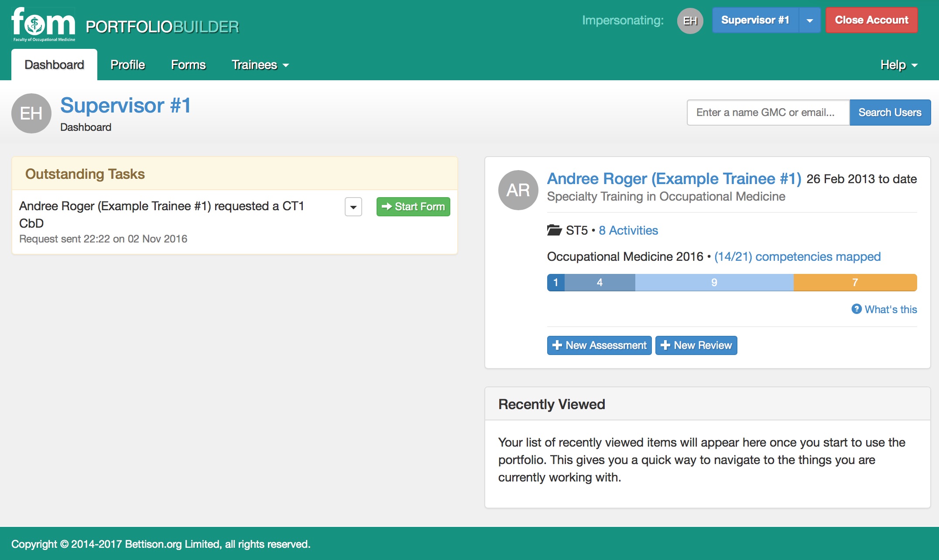
Task: Open the (14/21) competencies mapped link
Action: click(798, 256)
